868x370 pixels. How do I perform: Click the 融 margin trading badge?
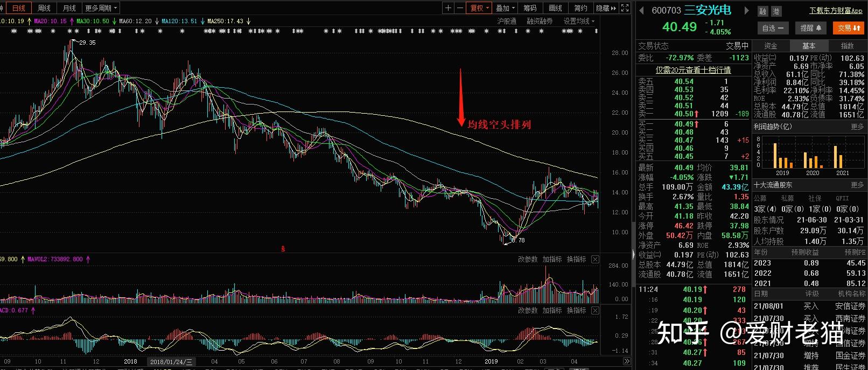pos(762,11)
